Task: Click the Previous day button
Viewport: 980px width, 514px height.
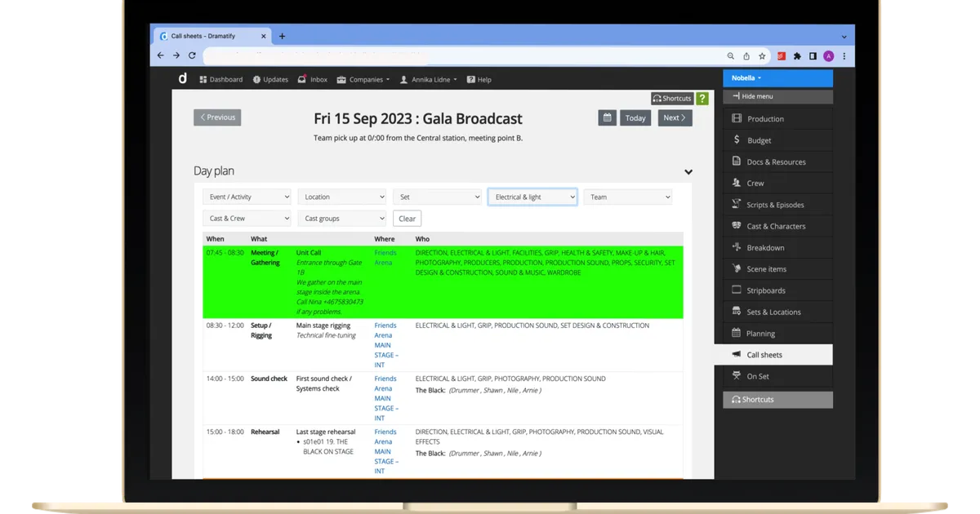Action: 217,117
